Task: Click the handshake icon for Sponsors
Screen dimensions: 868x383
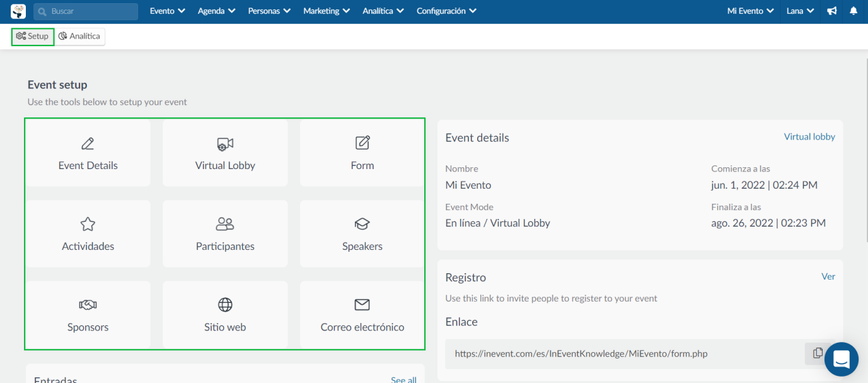Action: pyautogui.click(x=88, y=305)
